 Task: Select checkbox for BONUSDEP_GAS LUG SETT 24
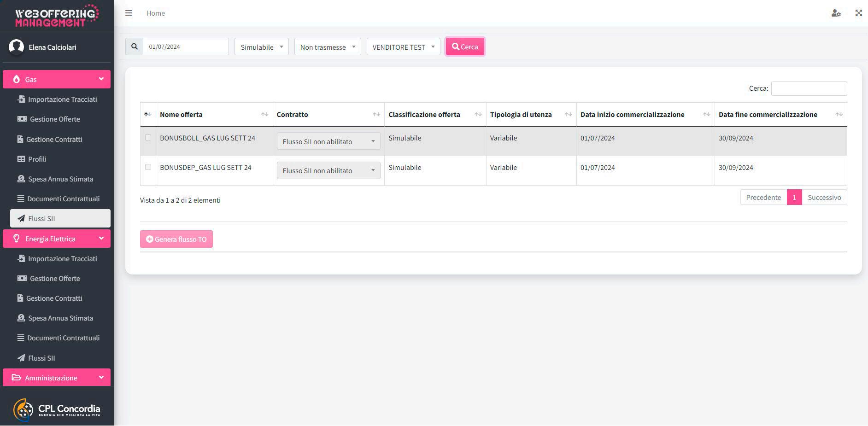148,167
